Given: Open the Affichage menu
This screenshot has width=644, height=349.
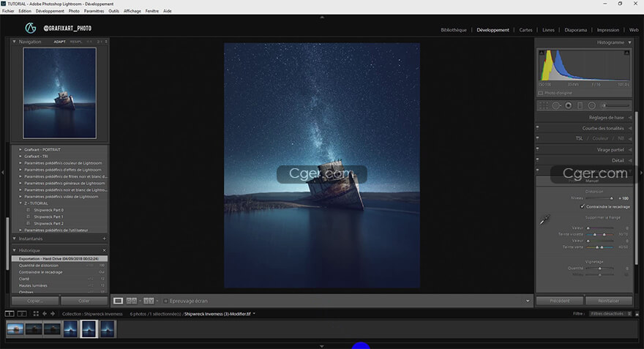Looking at the screenshot, I should 132,11.
